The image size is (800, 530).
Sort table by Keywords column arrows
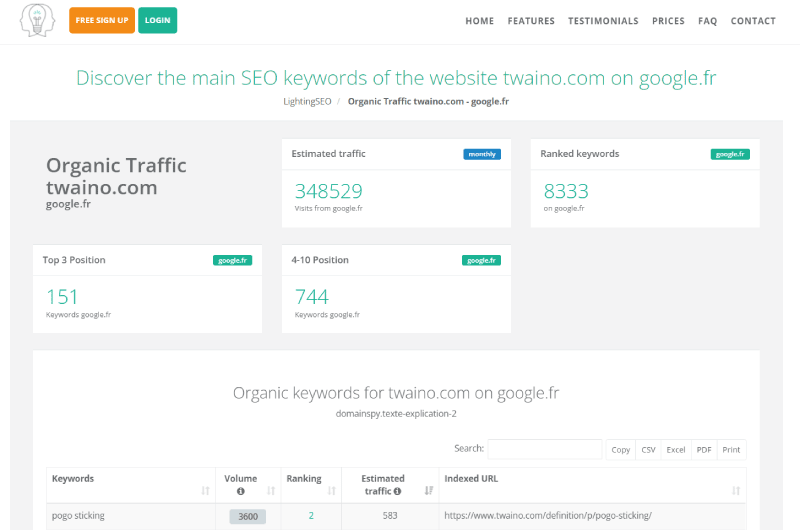pyautogui.click(x=205, y=491)
